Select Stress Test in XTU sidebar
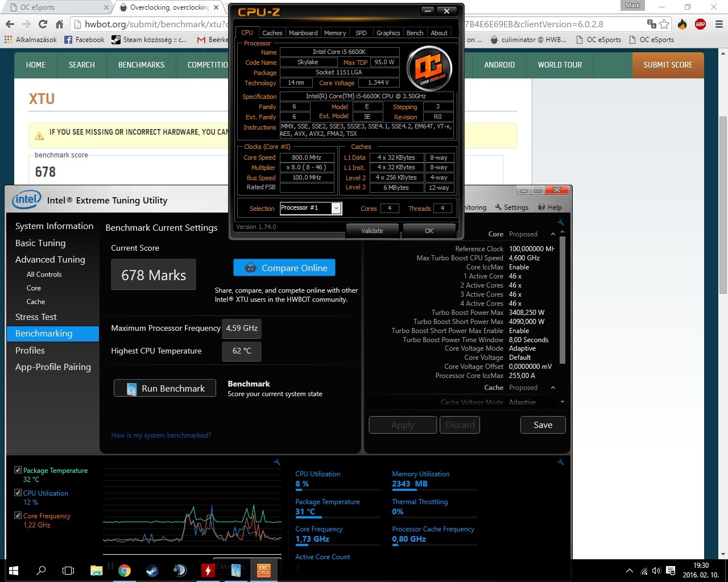The height and width of the screenshot is (582, 728). [x=36, y=317]
